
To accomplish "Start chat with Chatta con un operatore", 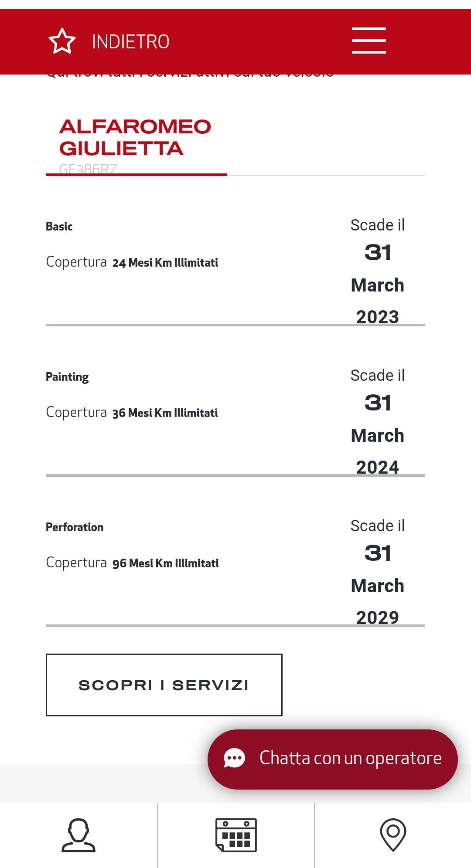I will (333, 759).
